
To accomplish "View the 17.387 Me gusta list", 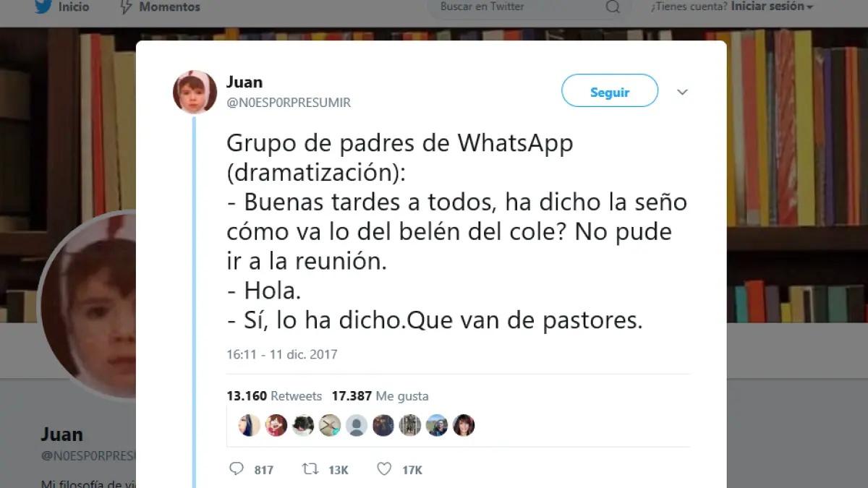I will pyautogui.click(x=380, y=395).
